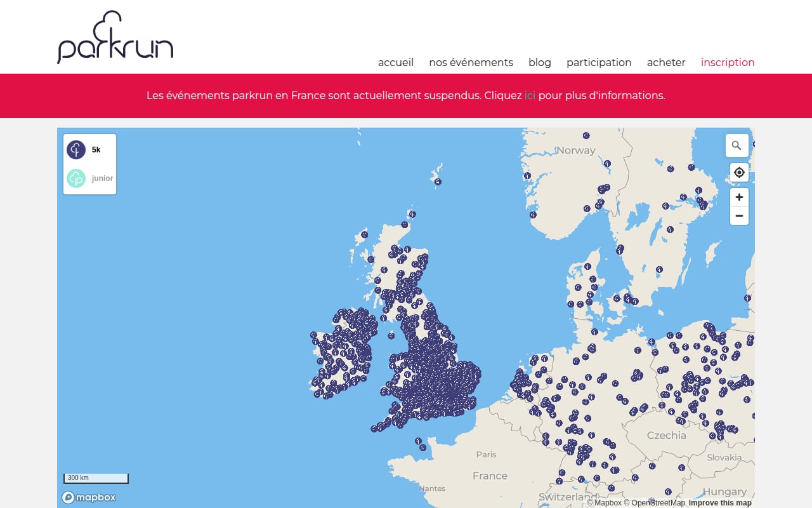Click the 'France' country label

490,476
